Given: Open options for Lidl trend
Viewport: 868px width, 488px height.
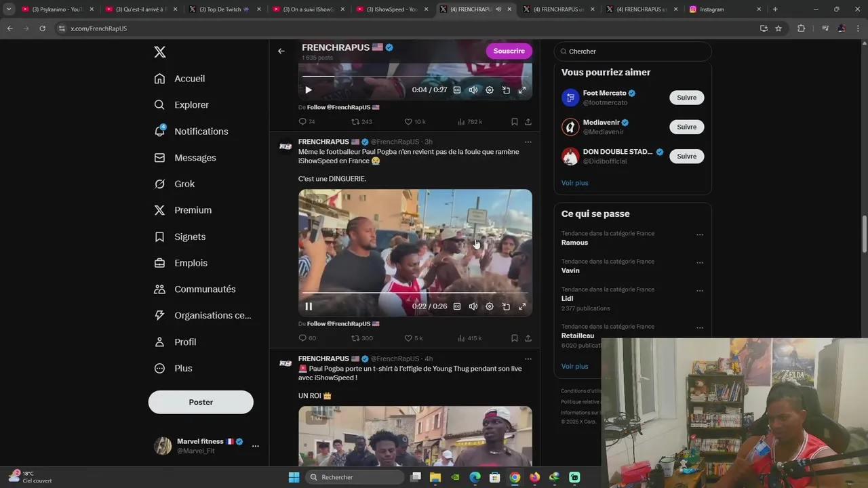Looking at the screenshot, I should pos(700,291).
